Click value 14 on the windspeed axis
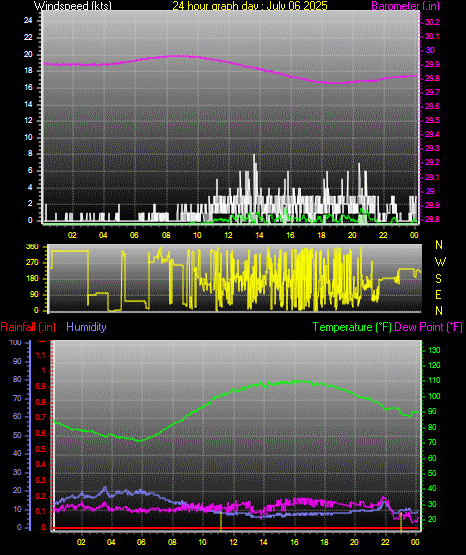 pos(28,104)
